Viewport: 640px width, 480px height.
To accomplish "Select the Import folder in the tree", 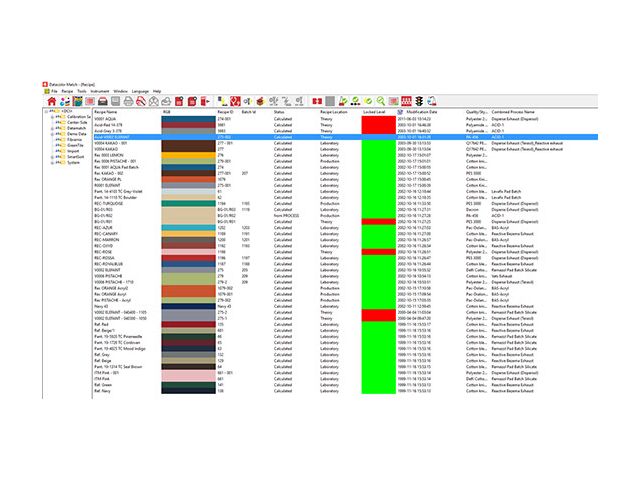I will click(74, 151).
